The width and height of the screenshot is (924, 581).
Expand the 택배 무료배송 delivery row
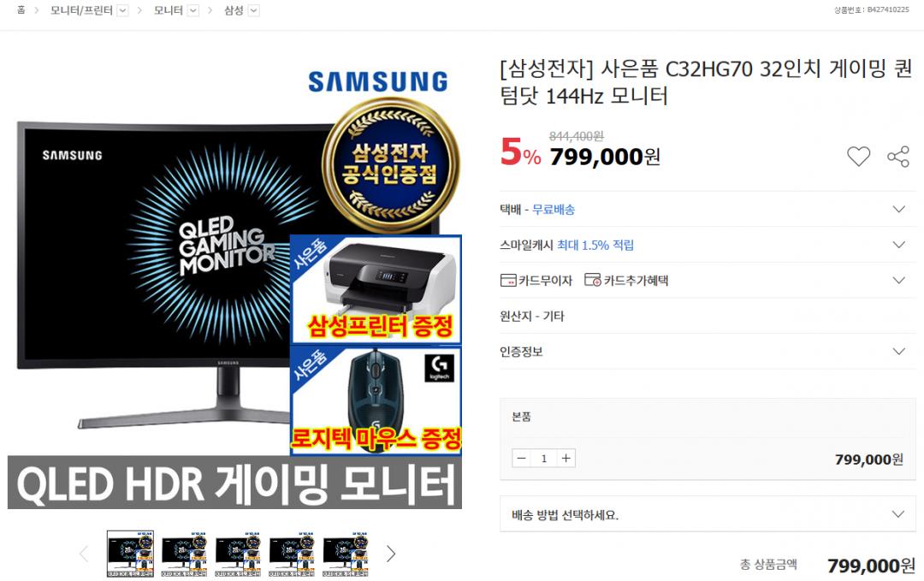(708, 209)
